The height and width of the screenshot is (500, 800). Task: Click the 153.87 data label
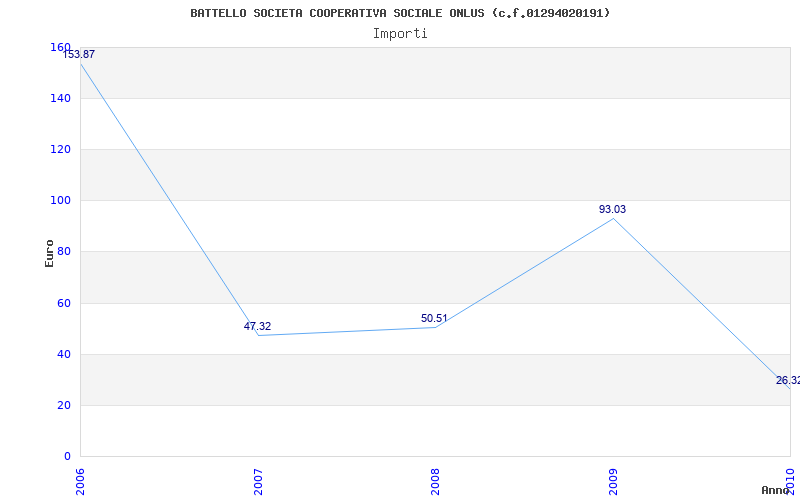(79, 54)
